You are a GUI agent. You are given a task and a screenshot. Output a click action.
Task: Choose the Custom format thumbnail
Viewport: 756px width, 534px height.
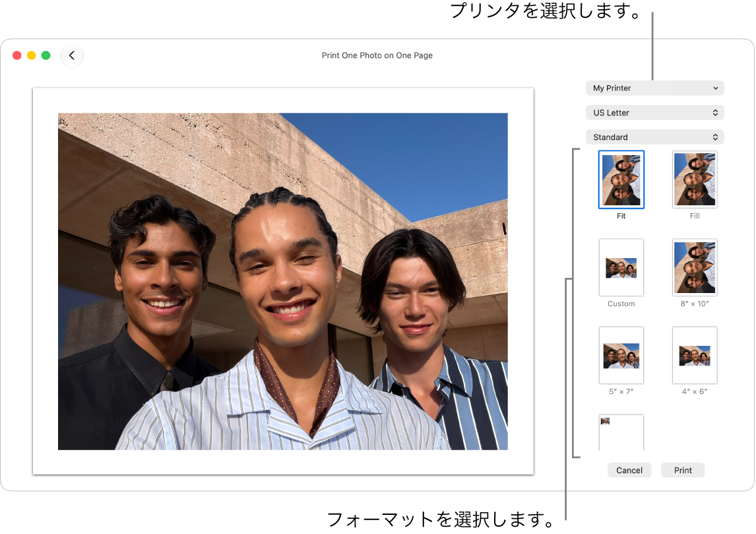pyautogui.click(x=621, y=267)
